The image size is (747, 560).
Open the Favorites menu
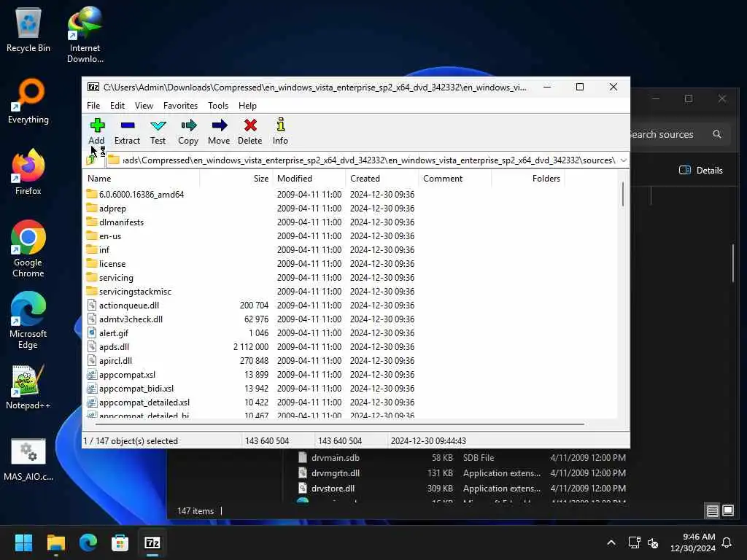point(181,106)
